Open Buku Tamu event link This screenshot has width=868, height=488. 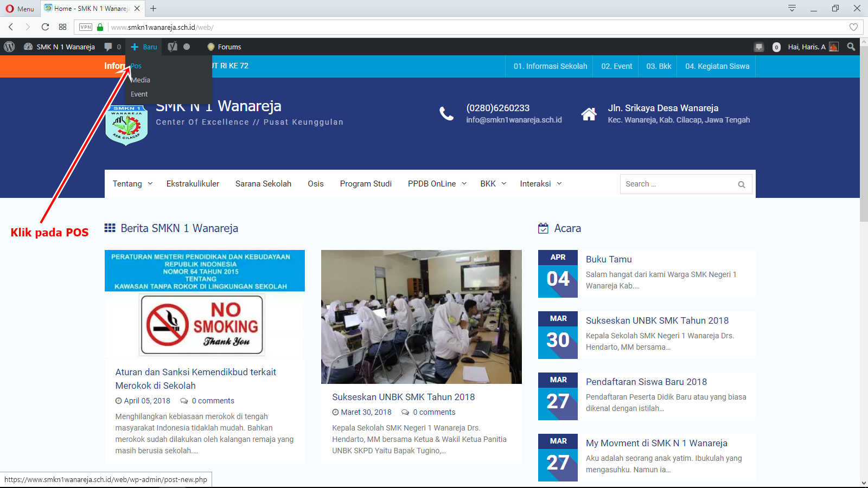(x=609, y=259)
